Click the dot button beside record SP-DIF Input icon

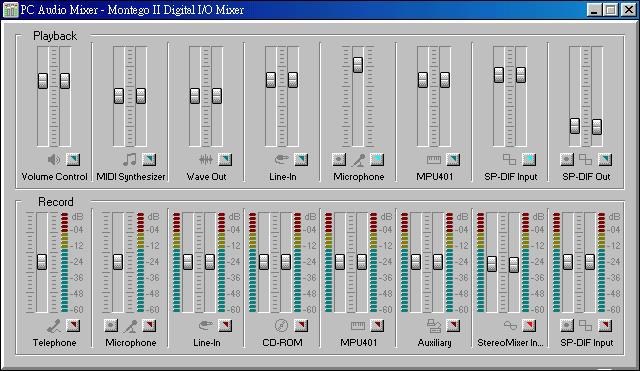tap(567, 326)
